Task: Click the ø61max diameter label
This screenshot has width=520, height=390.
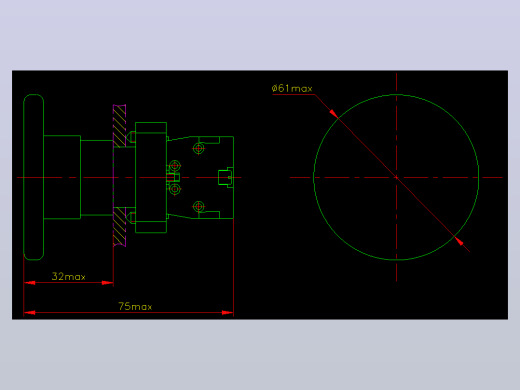Action: [292, 88]
